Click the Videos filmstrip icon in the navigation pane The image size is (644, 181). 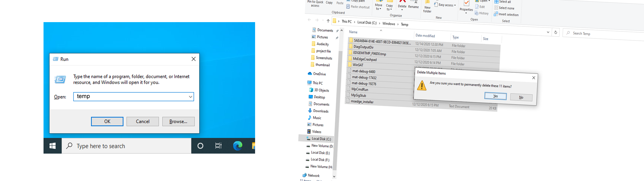[309, 131]
